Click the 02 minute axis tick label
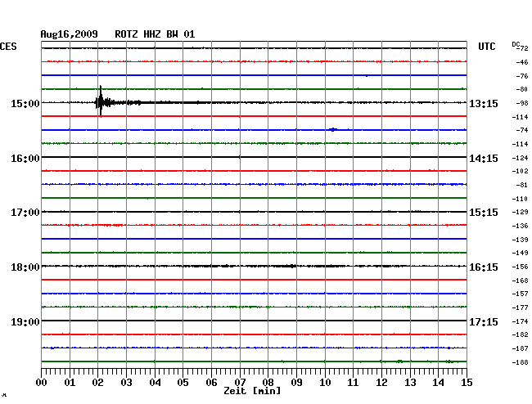Viewport: 532px width, 404px height. pyautogui.click(x=97, y=383)
